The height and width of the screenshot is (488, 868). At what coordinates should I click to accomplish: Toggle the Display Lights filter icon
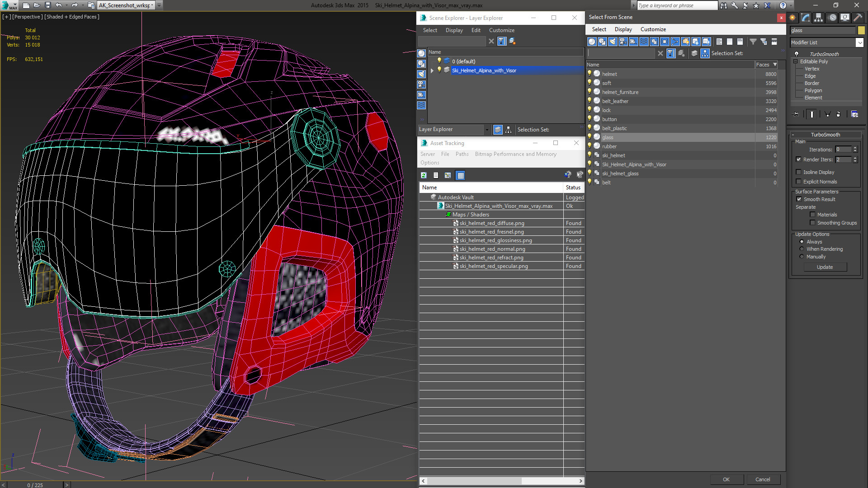point(613,42)
